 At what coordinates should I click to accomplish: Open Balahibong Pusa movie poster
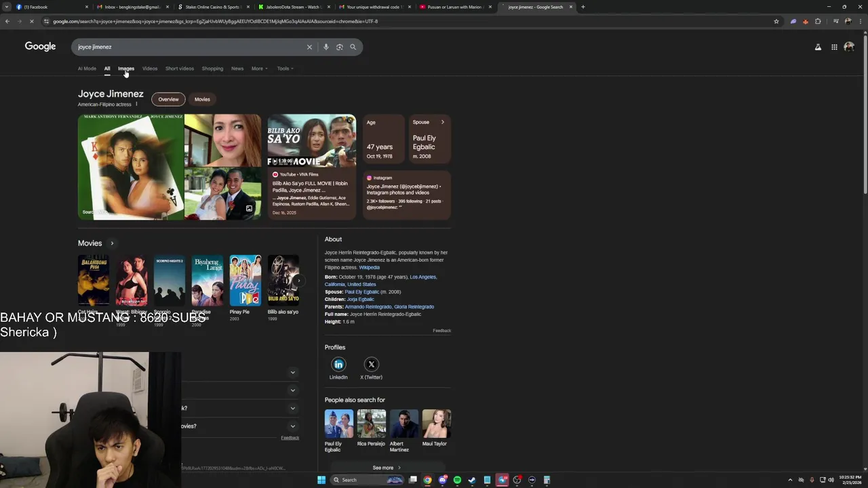point(94,281)
